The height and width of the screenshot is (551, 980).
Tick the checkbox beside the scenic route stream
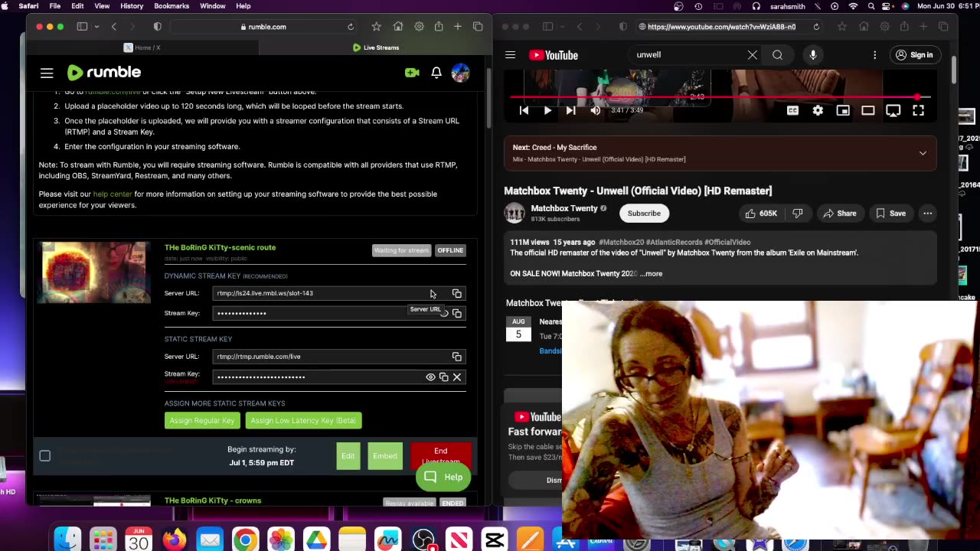pos(45,456)
